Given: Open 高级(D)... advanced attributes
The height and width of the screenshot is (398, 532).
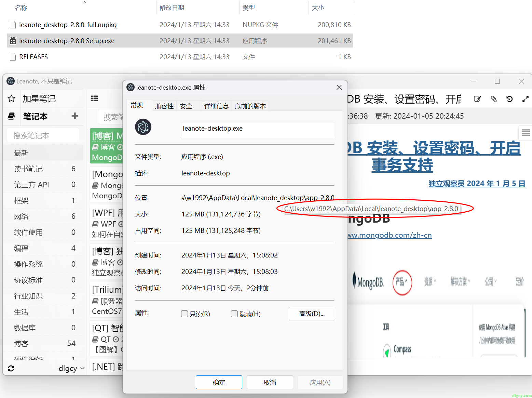Looking at the screenshot, I should (312, 314).
